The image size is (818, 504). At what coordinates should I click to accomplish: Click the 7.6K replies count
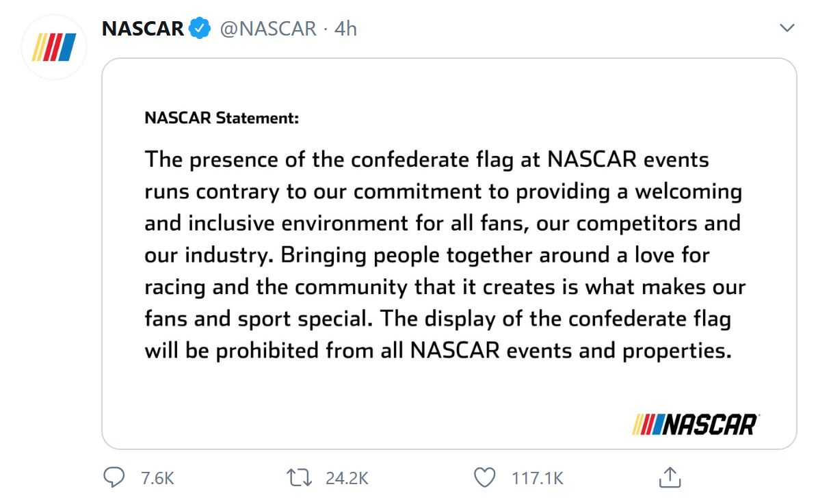157,478
